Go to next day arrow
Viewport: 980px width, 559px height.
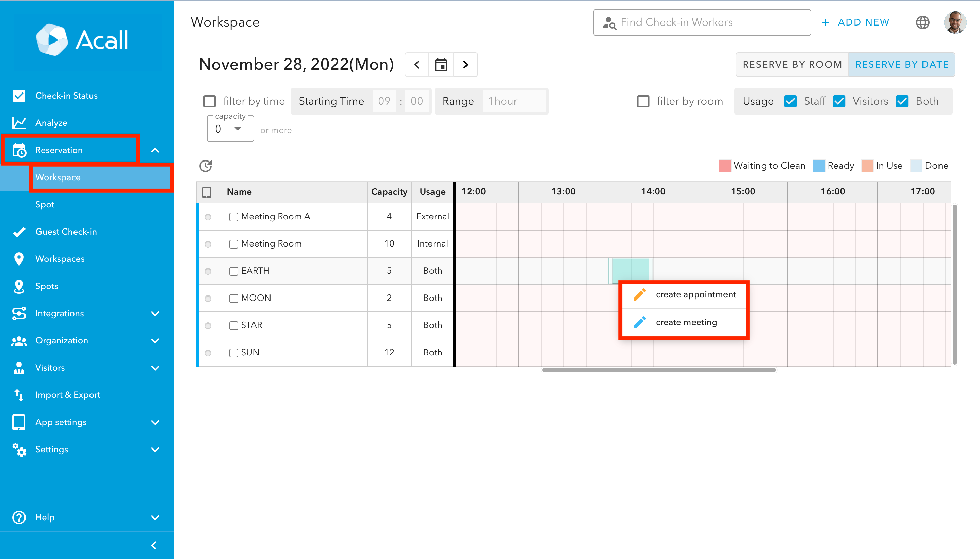pos(465,65)
